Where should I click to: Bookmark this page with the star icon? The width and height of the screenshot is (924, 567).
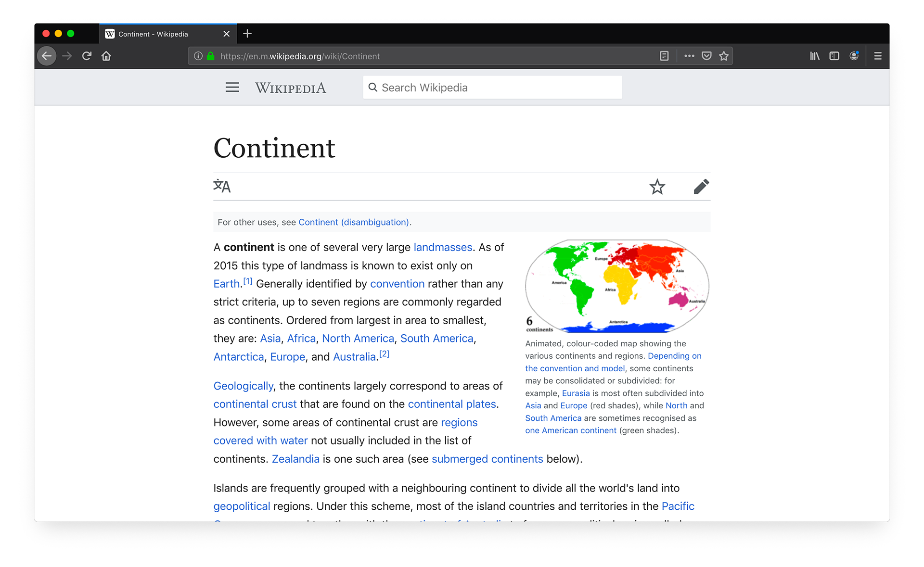pyautogui.click(x=723, y=56)
